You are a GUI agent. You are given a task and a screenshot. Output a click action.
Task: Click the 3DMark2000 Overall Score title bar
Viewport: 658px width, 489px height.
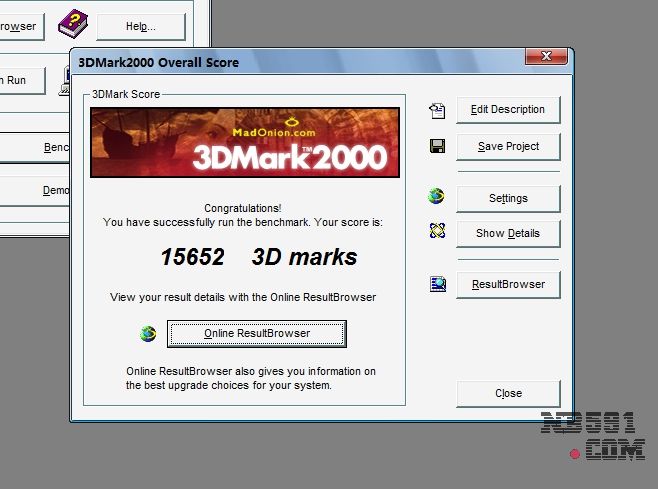(x=300, y=62)
